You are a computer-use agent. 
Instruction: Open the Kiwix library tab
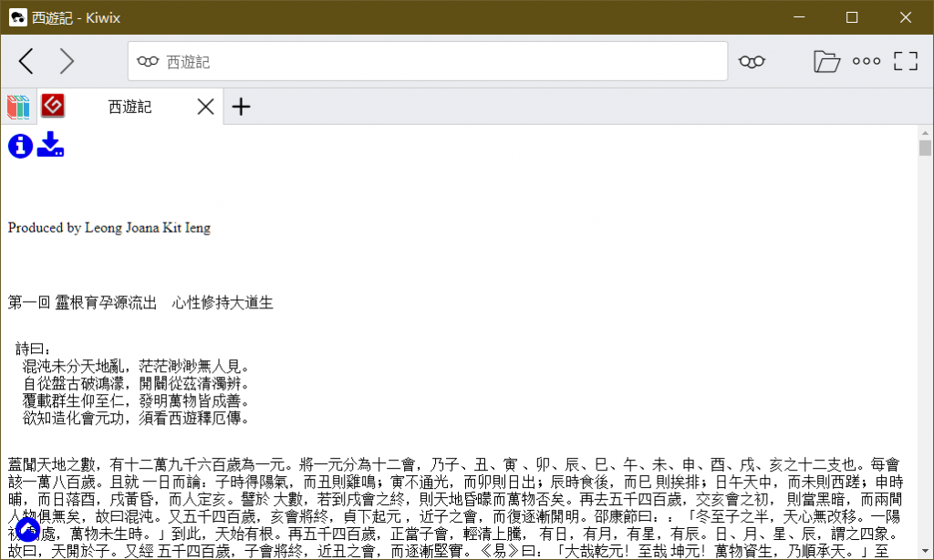(x=18, y=108)
